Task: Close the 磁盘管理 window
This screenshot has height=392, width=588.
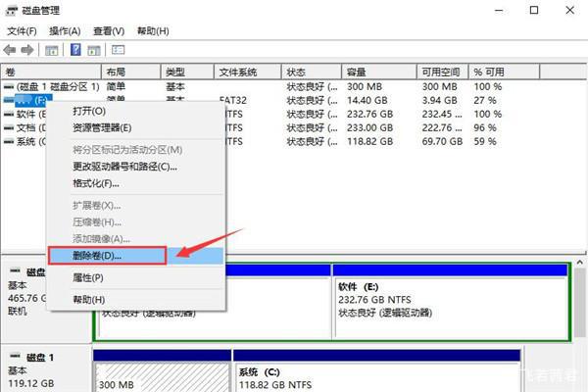Action: (x=569, y=11)
